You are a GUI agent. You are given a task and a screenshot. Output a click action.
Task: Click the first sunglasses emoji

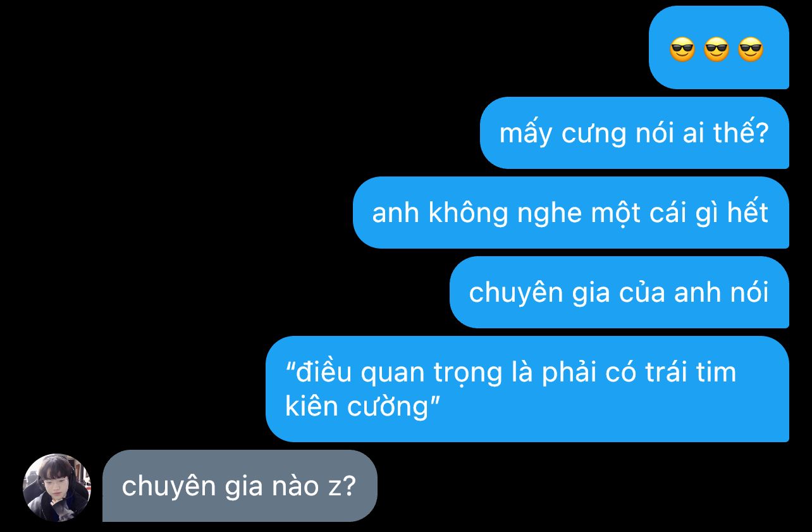tap(682, 49)
